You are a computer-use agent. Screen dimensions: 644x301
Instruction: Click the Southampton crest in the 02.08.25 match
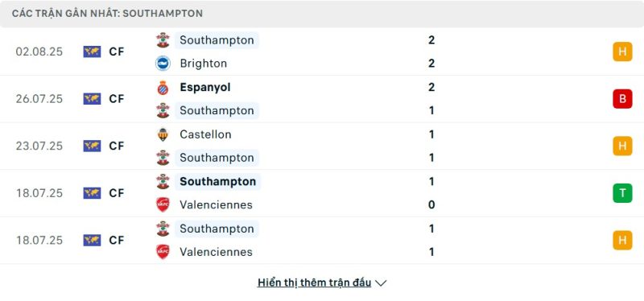[x=163, y=39]
